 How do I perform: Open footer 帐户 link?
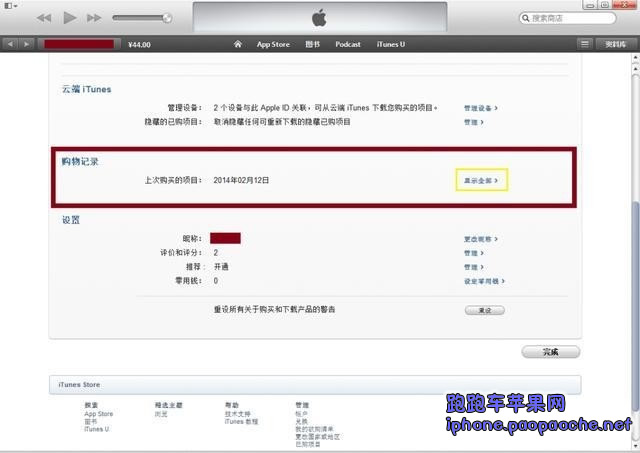coord(301,414)
